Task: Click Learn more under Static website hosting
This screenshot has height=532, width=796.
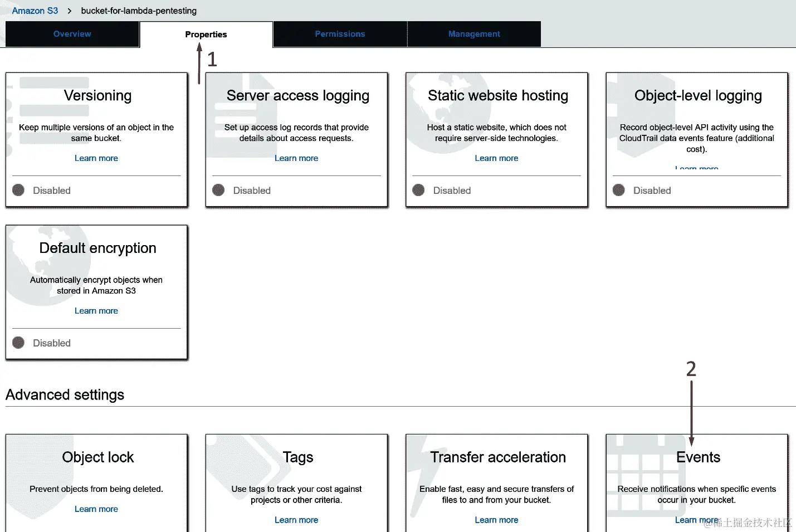Action: click(496, 158)
